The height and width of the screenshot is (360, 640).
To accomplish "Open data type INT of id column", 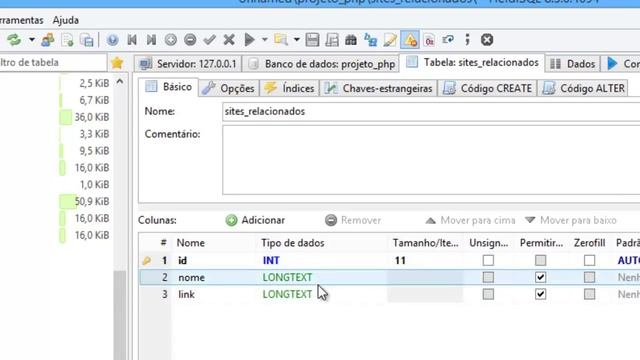I will pos(271,260).
